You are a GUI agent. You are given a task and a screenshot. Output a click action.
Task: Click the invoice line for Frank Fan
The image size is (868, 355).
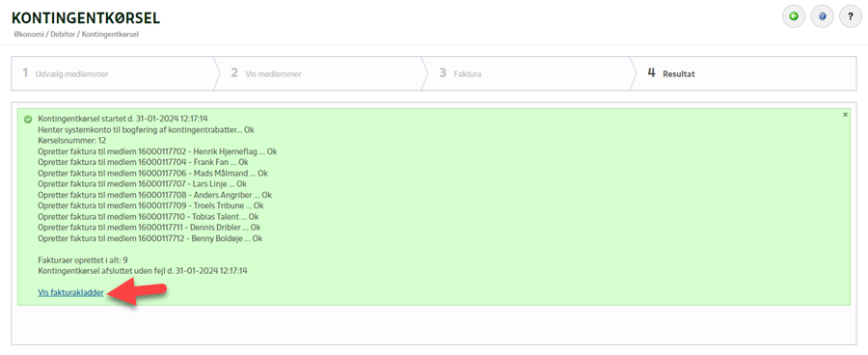point(143,162)
